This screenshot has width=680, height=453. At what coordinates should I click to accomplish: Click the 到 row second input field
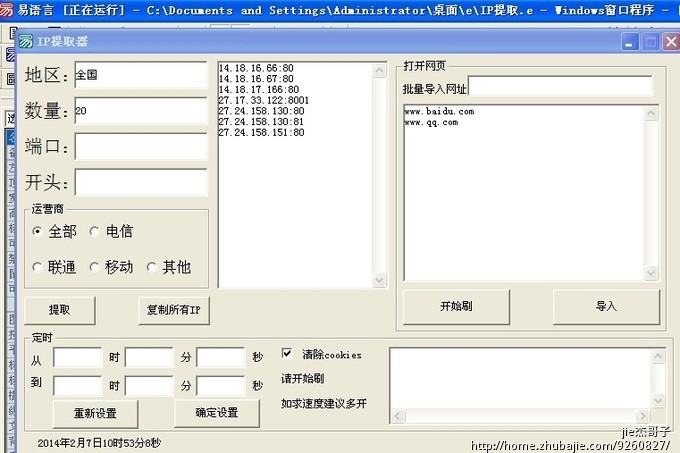coord(221,385)
